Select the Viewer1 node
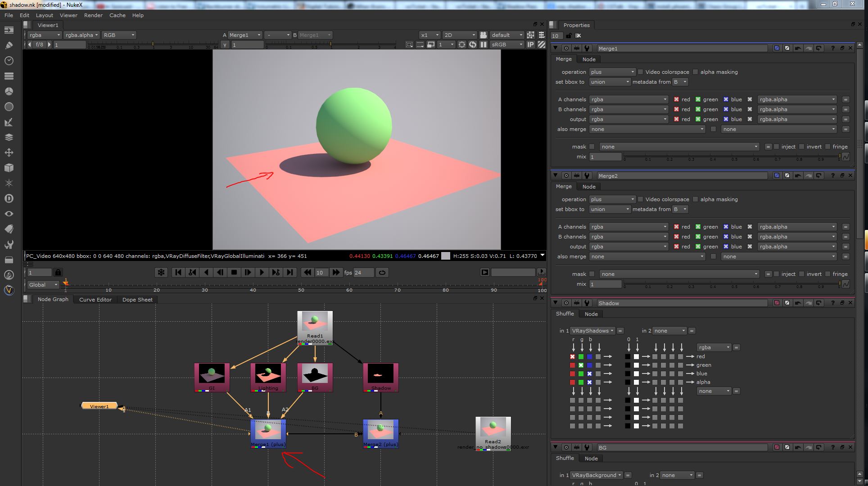Image resolution: width=868 pixels, height=486 pixels. pyautogui.click(x=99, y=406)
